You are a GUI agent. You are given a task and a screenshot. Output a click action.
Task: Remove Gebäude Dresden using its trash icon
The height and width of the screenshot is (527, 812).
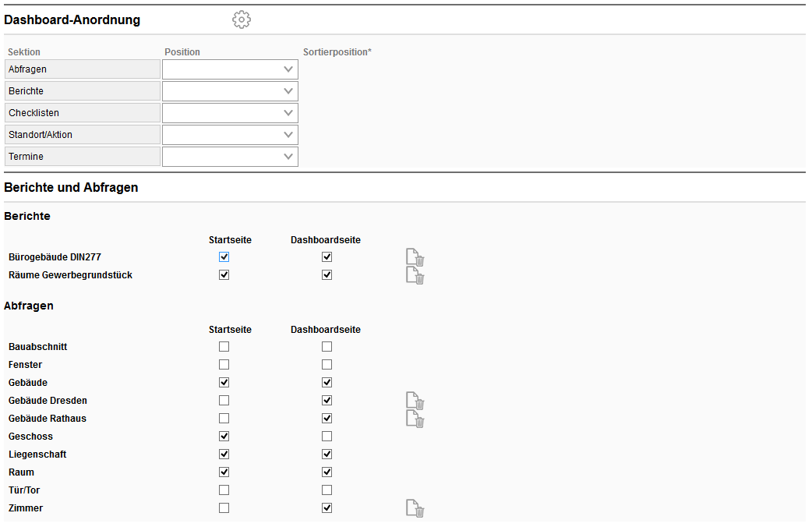point(415,401)
